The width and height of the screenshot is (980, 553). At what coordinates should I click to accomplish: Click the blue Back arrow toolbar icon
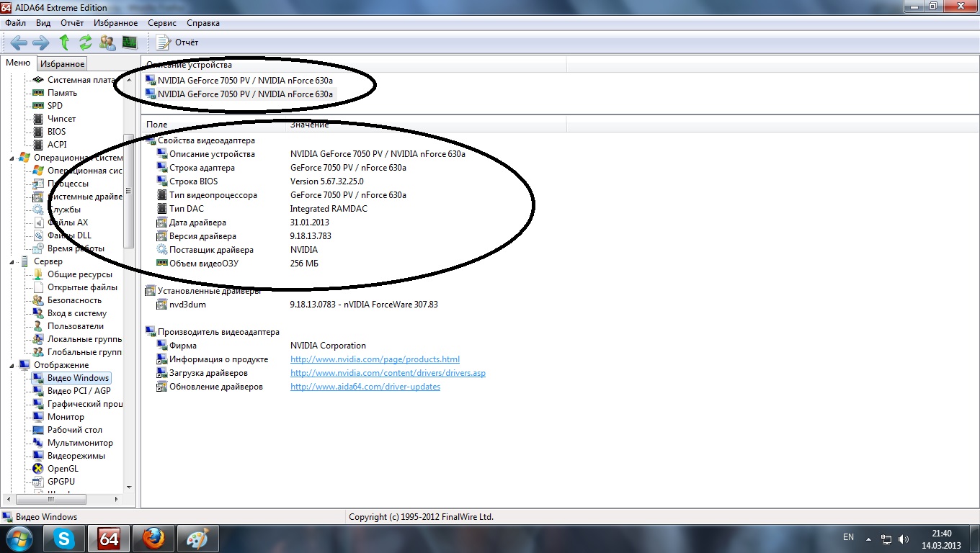(19, 42)
